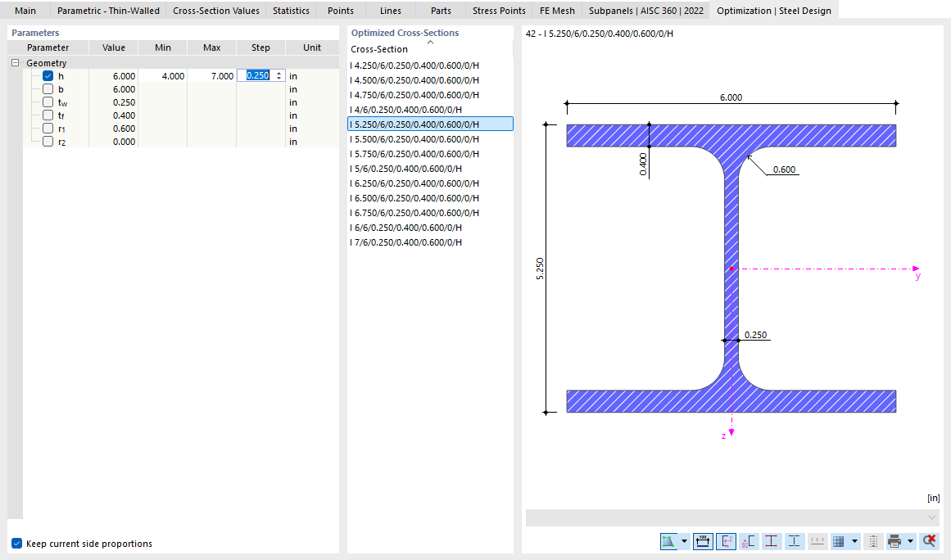Toggle the dimension lines display icon
The width and height of the screenshot is (951, 560).
click(702, 541)
